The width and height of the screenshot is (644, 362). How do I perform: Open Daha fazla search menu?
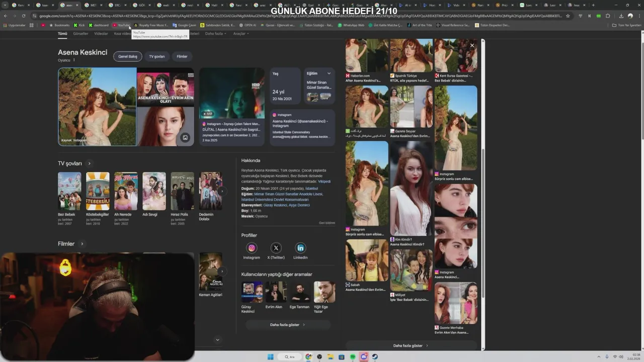tap(216, 34)
